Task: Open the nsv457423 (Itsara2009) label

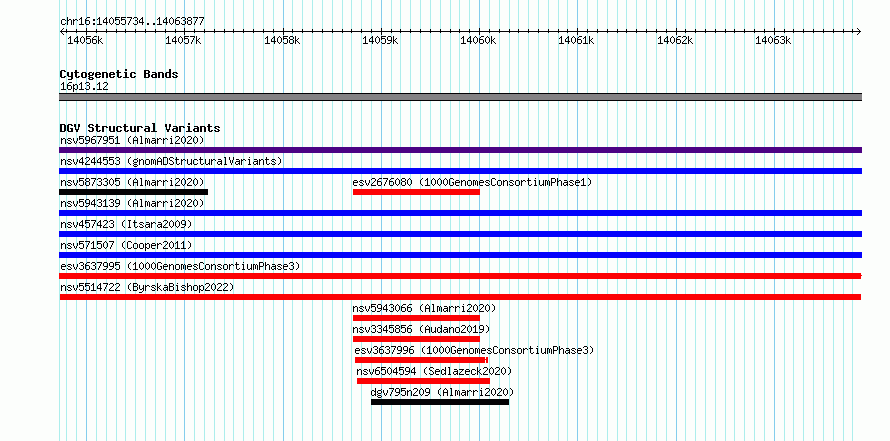Action: tap(126, 224)
